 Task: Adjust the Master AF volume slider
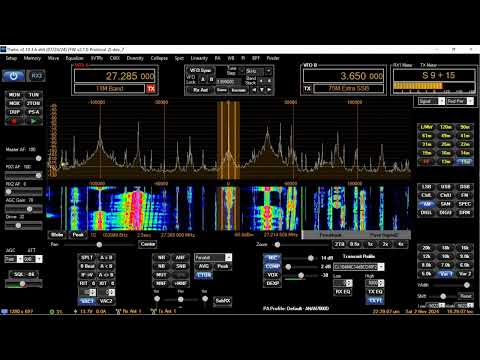(24, 158)
